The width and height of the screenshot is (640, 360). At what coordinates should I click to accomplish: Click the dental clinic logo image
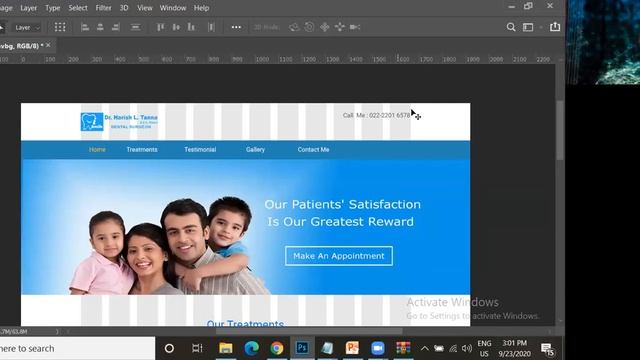coord(119,122)
